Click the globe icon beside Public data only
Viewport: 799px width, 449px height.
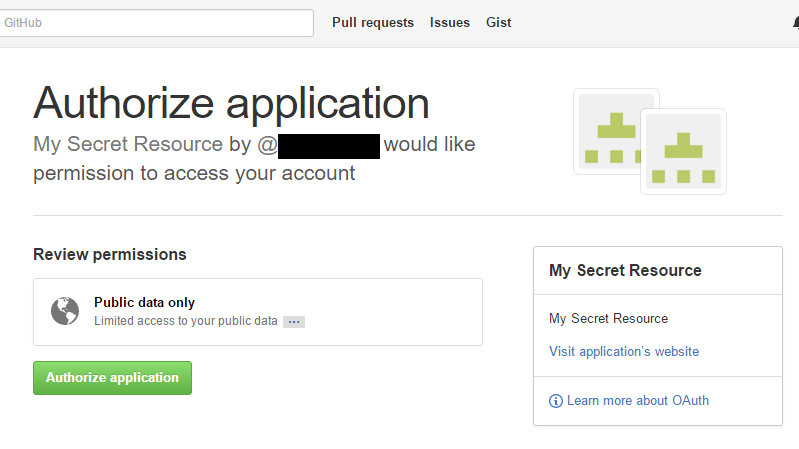[65, 312]
